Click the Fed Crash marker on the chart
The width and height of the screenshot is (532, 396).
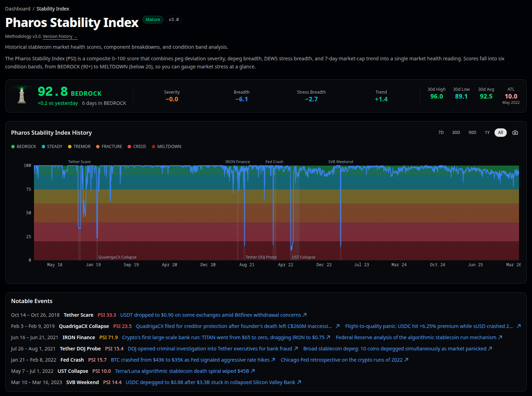coord(274,162)
